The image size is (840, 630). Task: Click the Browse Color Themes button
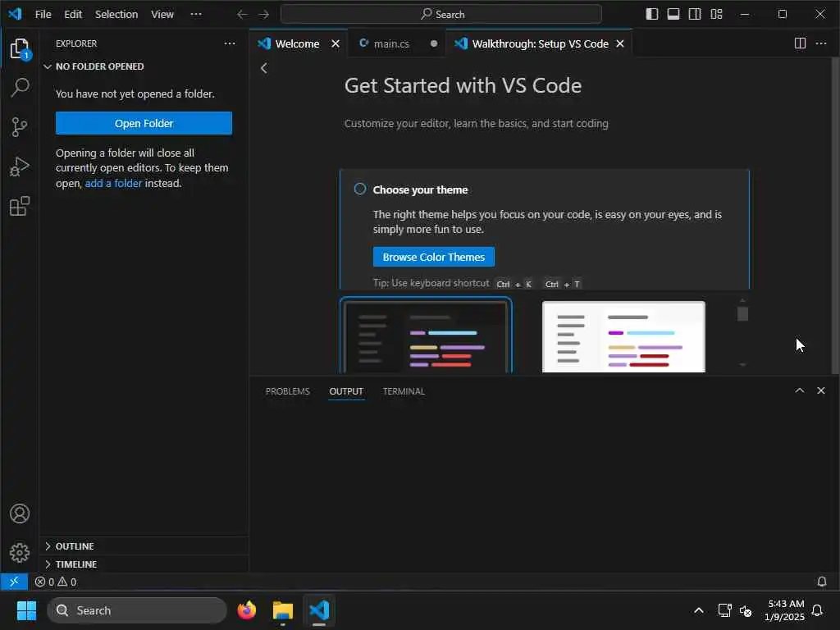pos(433,257)
